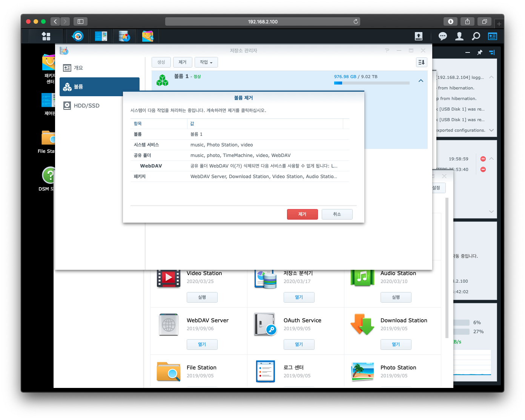Viewport: 525px width, 420px height.
Task: Click 열기 under OAuth Service
Action: [299, 345]
